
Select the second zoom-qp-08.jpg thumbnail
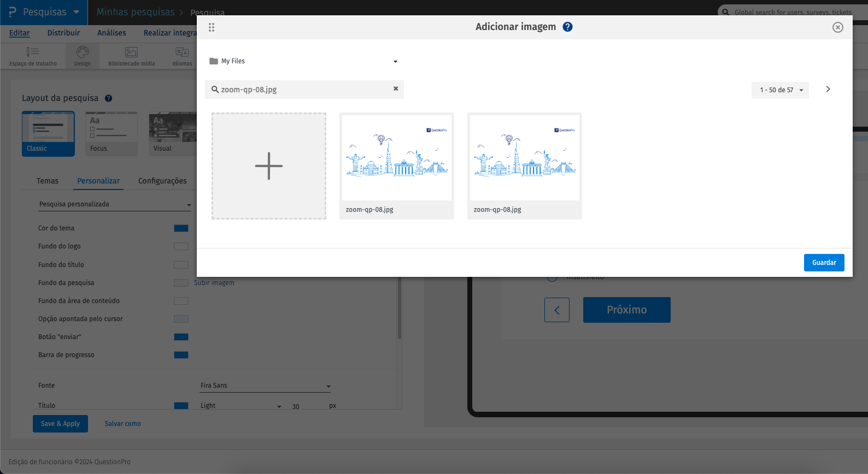[525, 166]
